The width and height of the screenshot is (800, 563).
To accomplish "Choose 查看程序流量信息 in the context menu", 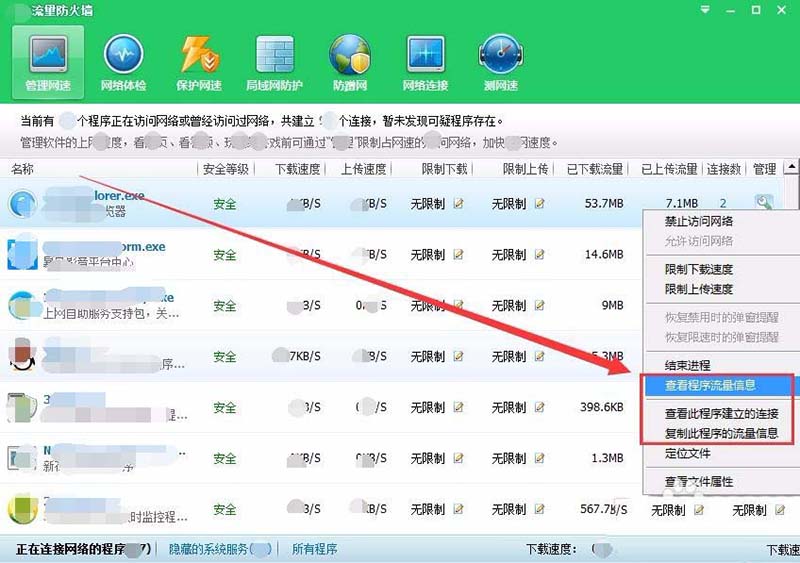I will (x=710, y=385).
